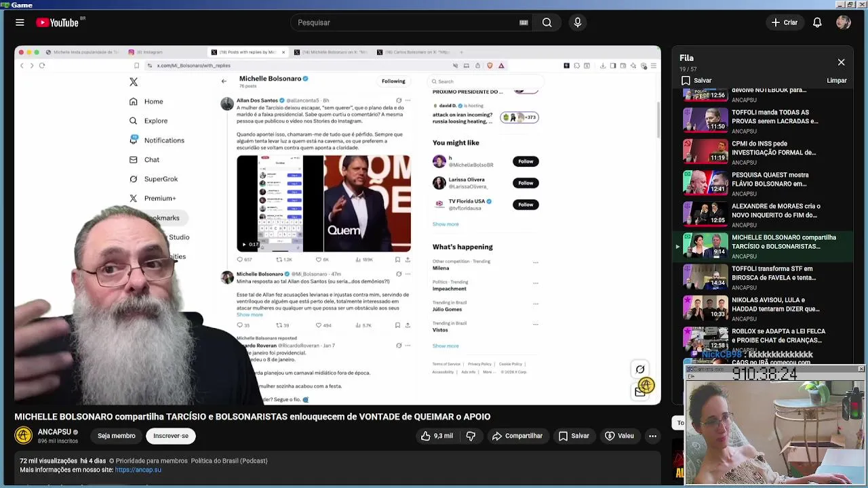Select Home in the X sidebar
868x488 pixels.
pos(146,102)
